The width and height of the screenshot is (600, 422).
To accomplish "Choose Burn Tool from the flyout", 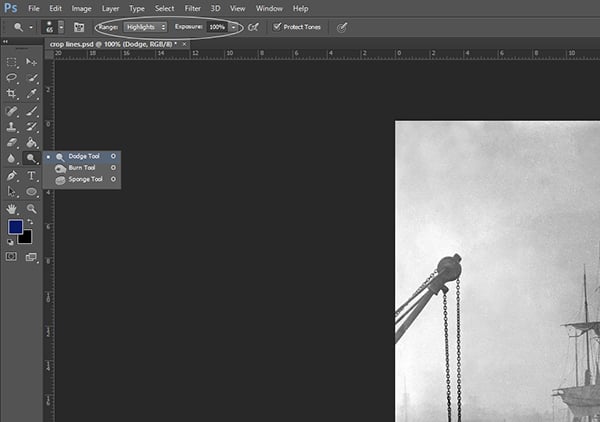I will (x=82, y=168).
